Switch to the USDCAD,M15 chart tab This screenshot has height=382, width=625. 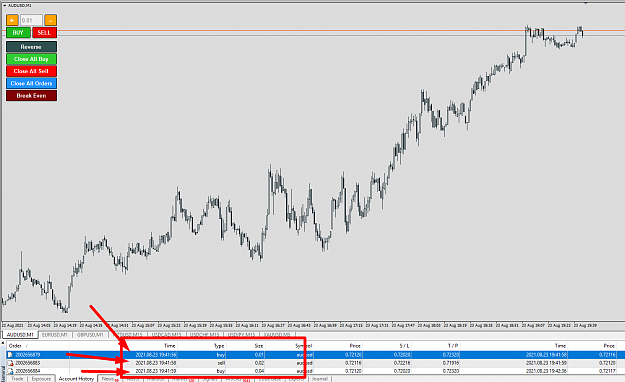(x=166, y=335)
